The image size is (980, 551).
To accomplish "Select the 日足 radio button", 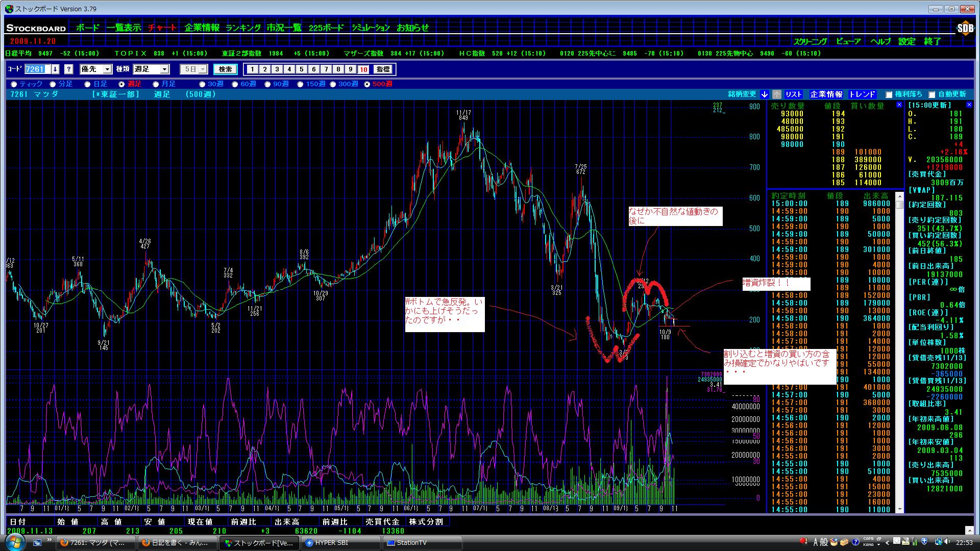I will tap(87, 84).
